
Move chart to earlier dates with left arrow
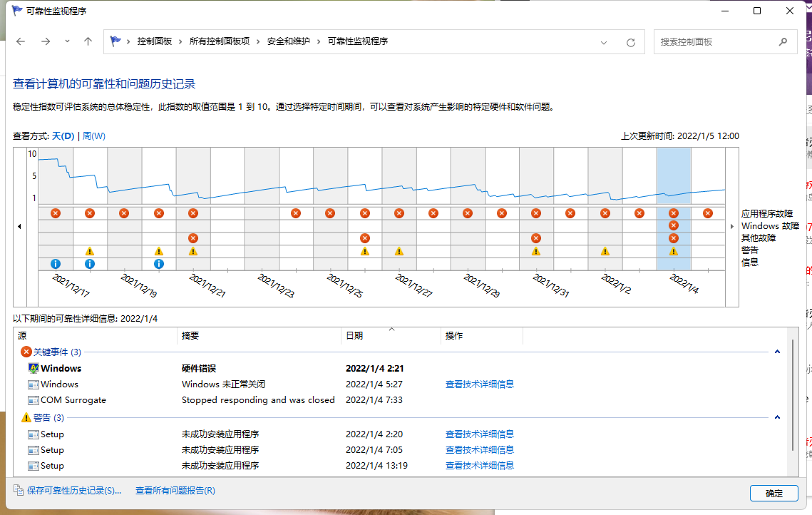pyautogui.click(x=20, y=226)
